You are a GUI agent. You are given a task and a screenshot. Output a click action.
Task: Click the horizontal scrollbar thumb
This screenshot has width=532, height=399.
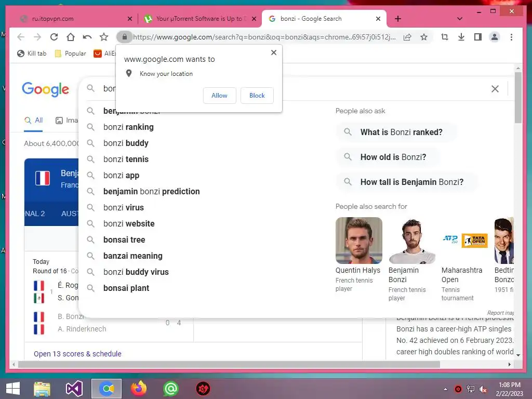229,364
